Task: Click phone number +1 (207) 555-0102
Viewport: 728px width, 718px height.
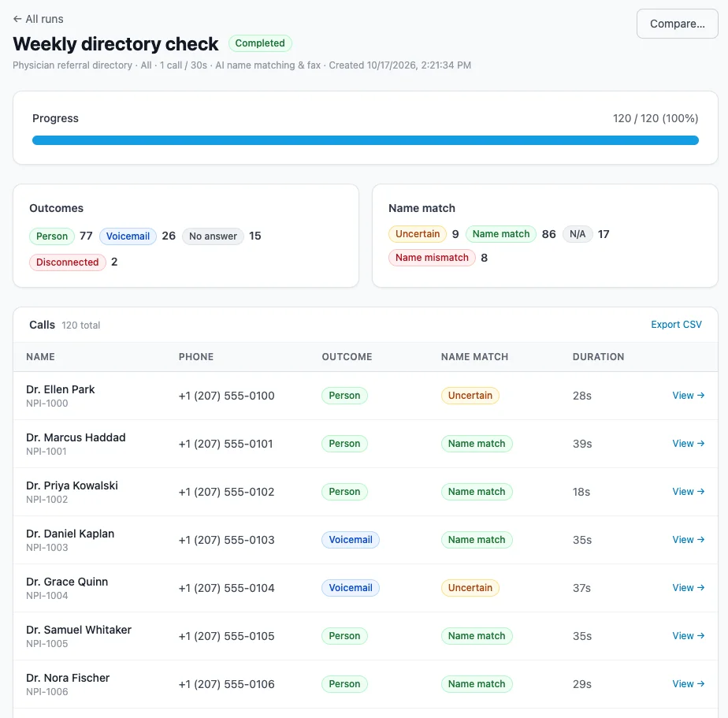Action: tap(227, 492)
